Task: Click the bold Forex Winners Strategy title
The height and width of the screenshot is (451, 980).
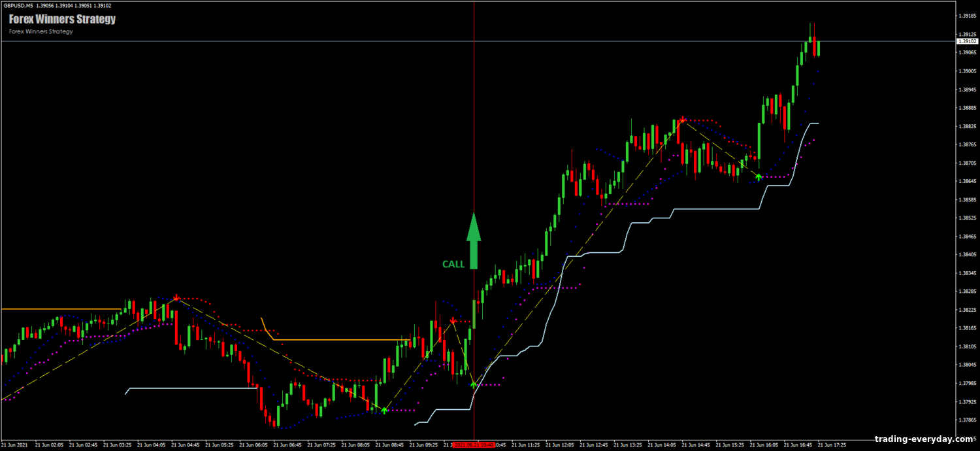Action: tap(62, 19)
